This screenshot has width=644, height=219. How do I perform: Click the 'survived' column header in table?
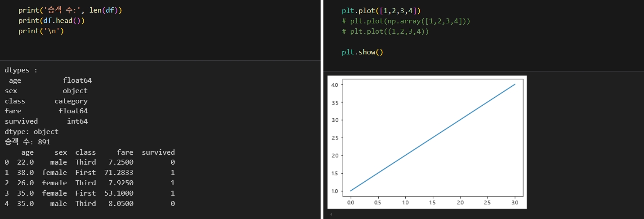[158, 153]
